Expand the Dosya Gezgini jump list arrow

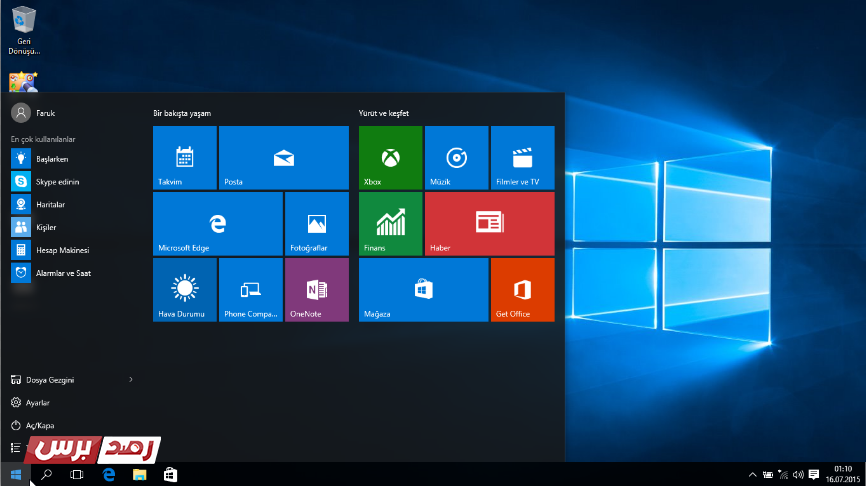(131, 379)
